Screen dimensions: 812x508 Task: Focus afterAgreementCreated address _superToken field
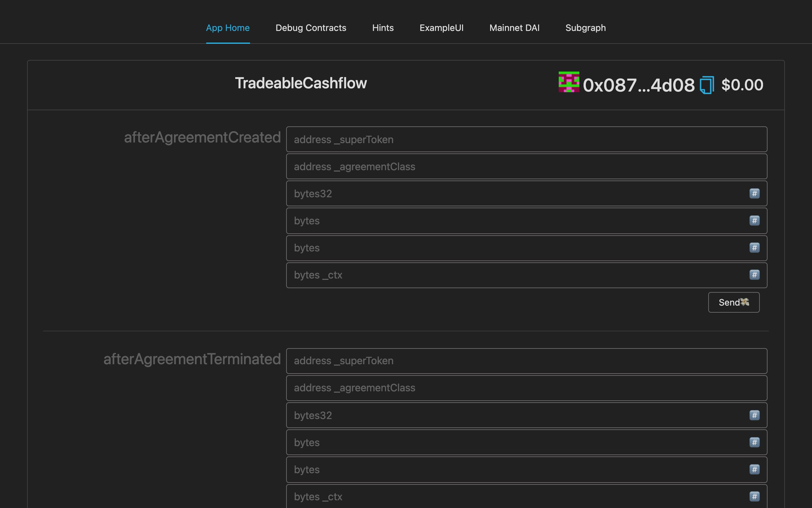pyautogui.click(x=526, y=140)
